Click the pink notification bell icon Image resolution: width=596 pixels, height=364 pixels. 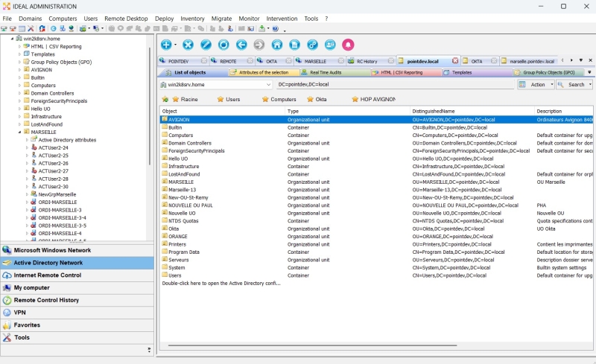point(348,45)
